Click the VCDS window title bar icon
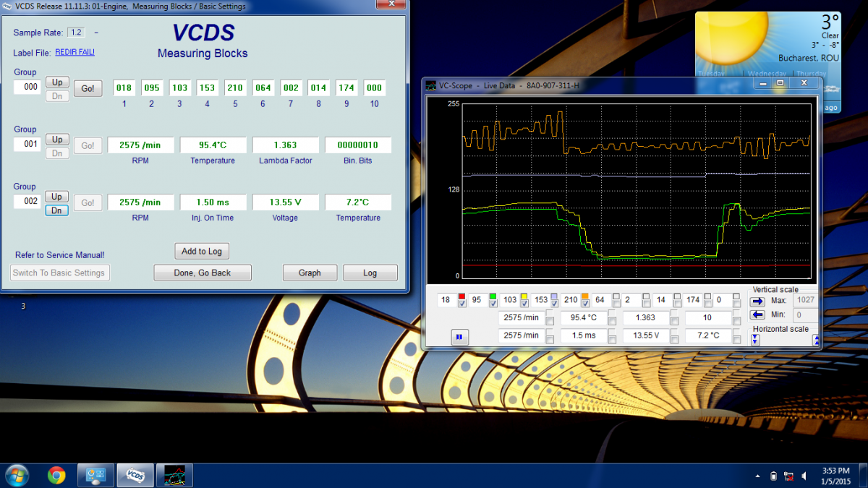The image size is (868, 488). click(x=8, y=7)
